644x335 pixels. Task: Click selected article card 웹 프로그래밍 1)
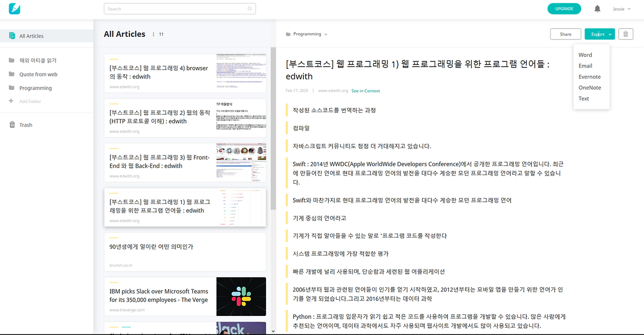pyautogui.click(x=185, y=207)
